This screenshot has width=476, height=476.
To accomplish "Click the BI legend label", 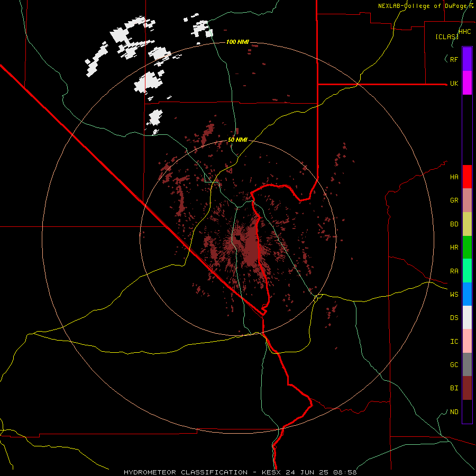I will (454, 388).
